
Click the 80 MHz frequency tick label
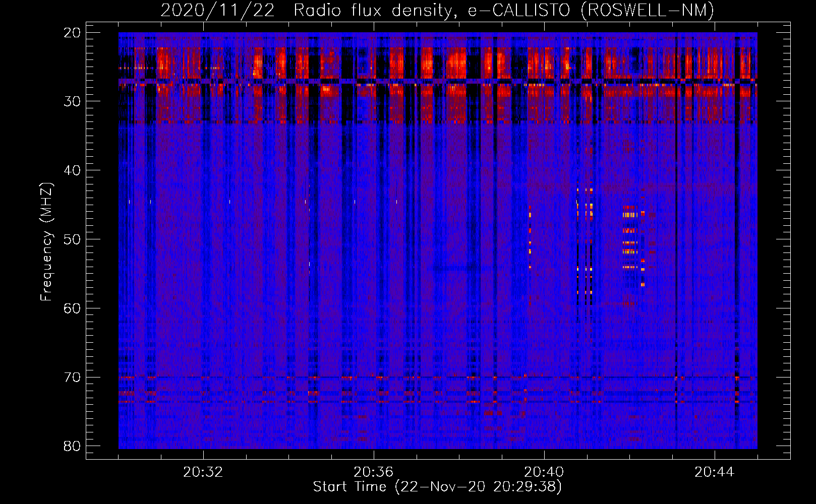(x=73, y=446)
